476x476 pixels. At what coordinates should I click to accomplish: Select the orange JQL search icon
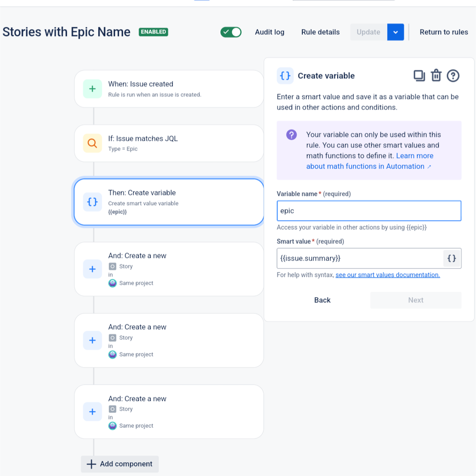(93, 143)
